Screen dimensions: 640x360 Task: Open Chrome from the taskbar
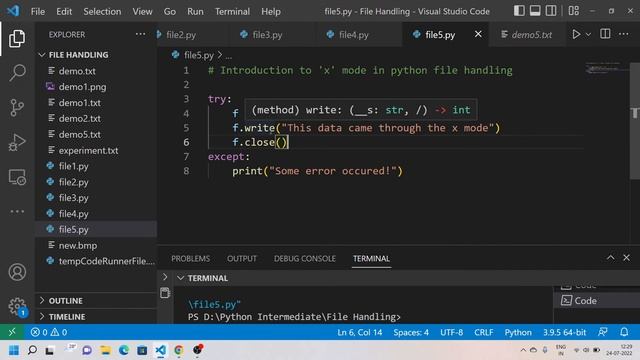179,350
